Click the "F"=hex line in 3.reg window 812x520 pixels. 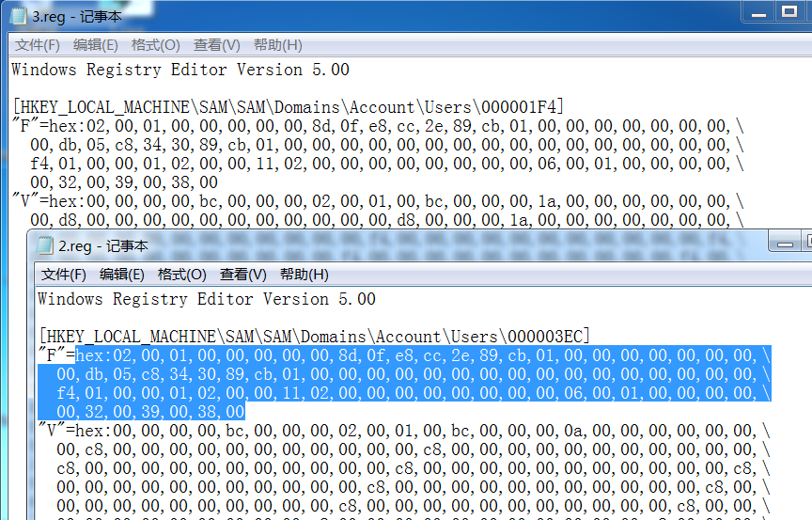coord(378,126)
